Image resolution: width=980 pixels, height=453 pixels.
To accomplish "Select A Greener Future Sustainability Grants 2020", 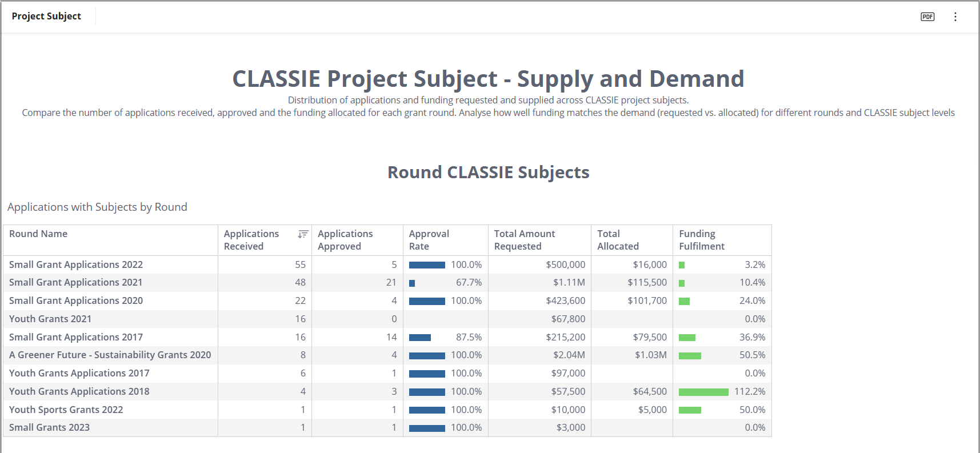I will pyautogui.click(x=110, y=355).
